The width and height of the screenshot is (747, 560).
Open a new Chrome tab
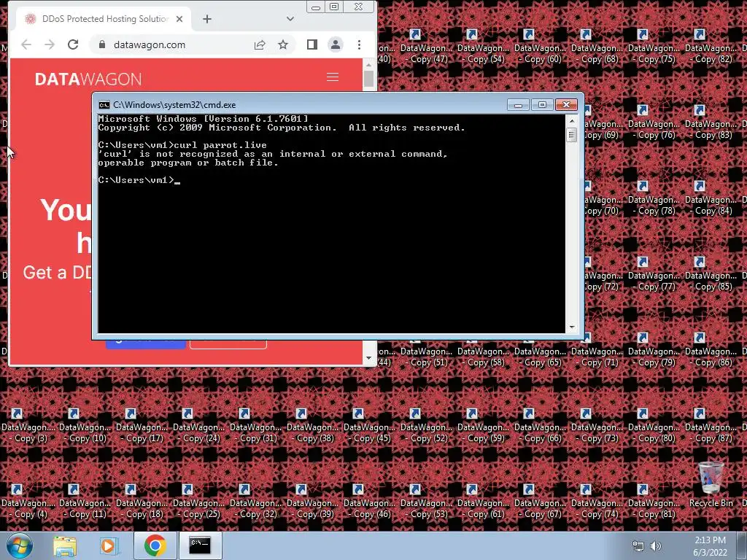(x=206, y=19)
